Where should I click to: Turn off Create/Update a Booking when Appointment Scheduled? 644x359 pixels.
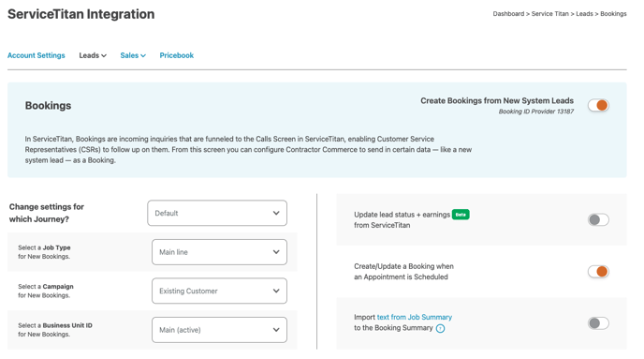pyautogui.click(x=598, y=272)
